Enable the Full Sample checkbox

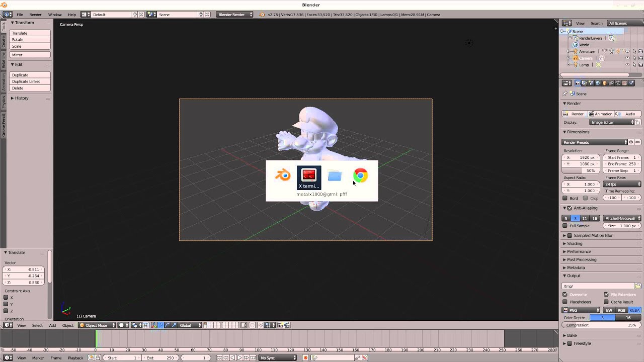pos(565,226)
